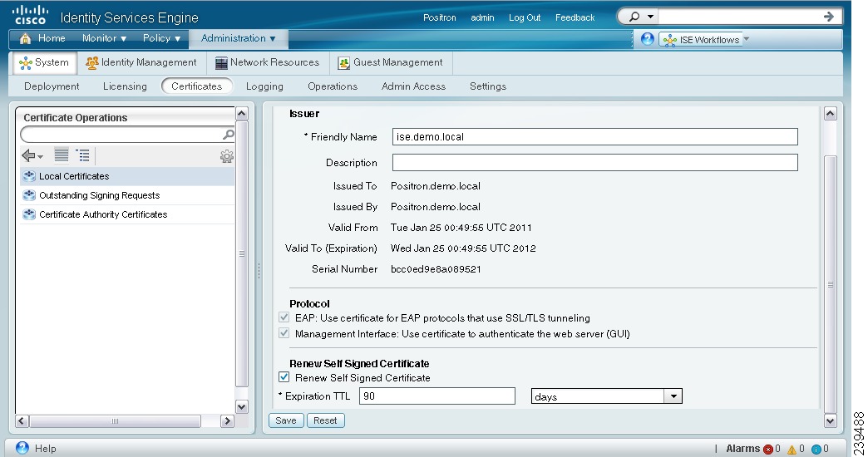Click the Log Out link
The image size is (868, 457).
pos(525,17)
